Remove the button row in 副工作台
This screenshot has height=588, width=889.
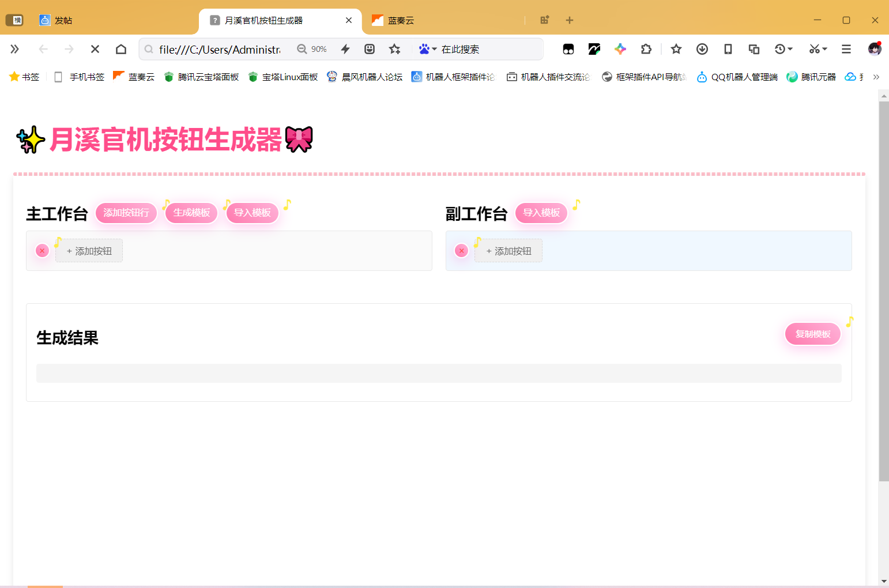461,250
